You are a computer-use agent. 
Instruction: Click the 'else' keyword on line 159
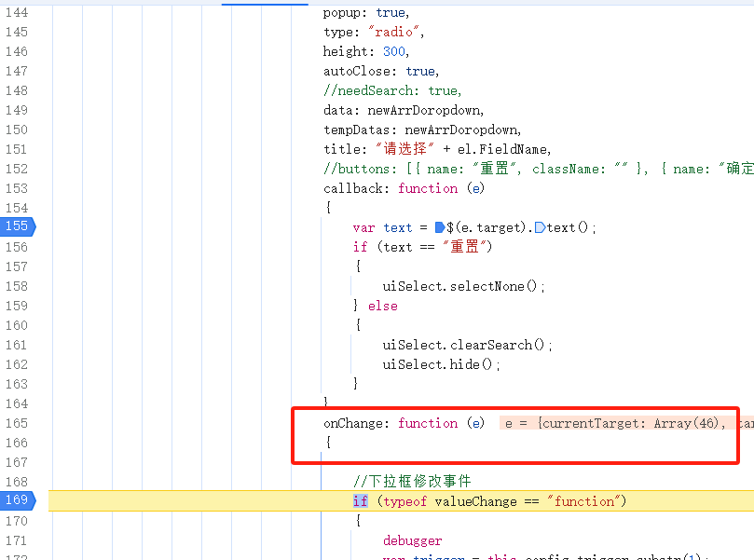[x=383, y=307]
